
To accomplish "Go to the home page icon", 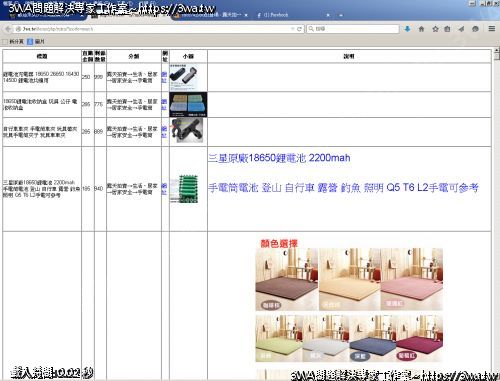I will coord(421,29).
